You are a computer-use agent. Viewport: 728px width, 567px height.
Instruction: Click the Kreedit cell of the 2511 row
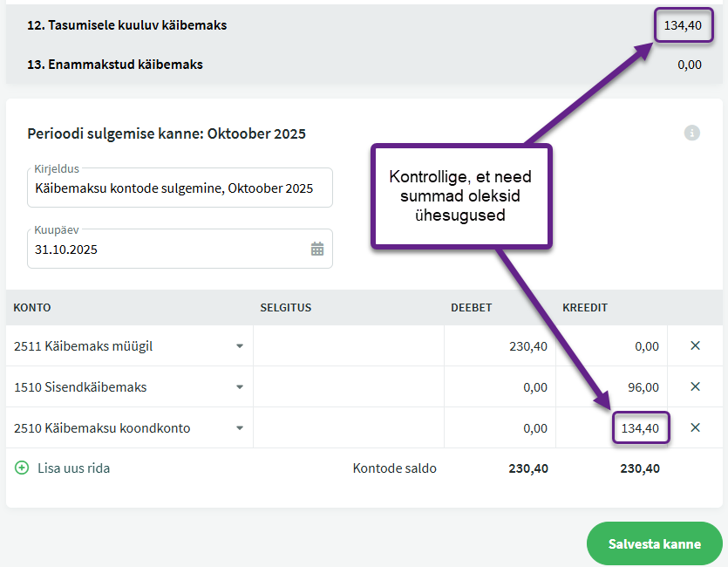click(612, 346)
